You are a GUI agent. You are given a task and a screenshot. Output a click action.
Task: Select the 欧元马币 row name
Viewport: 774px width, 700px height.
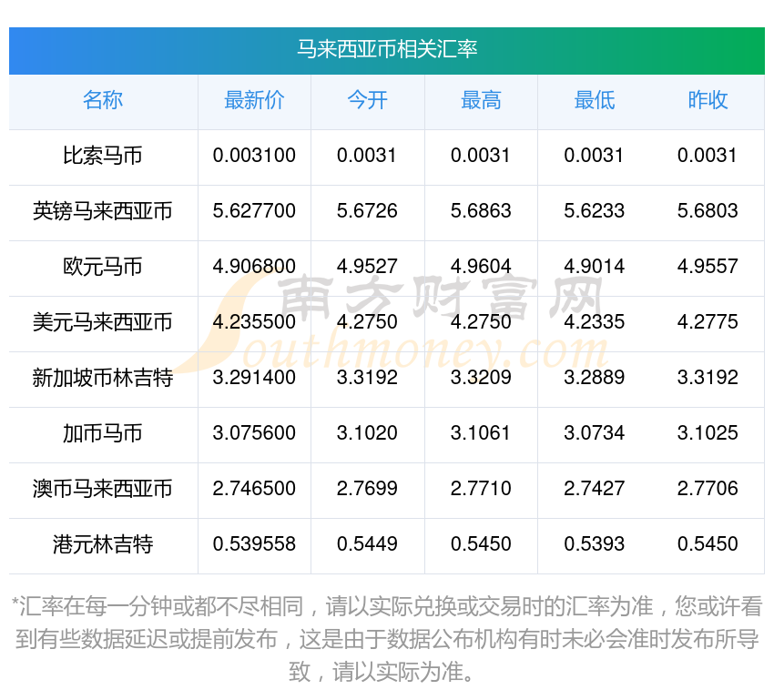[x=103, y=267]
